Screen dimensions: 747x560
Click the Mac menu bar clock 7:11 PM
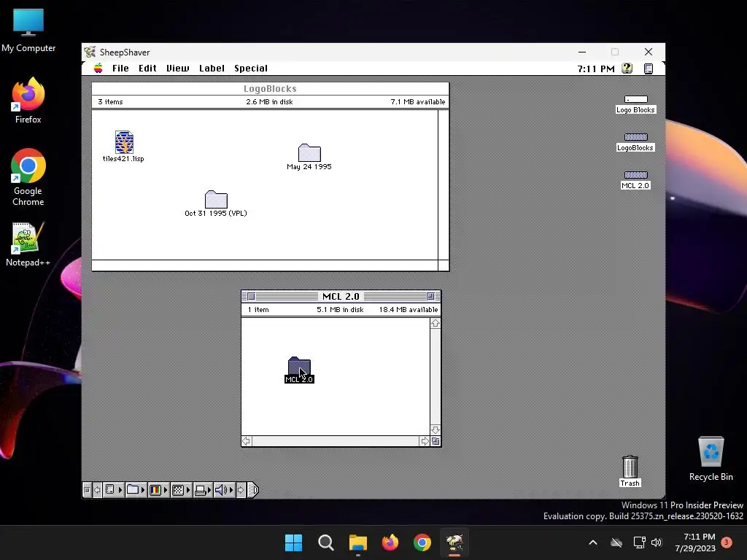coord(596,69)
